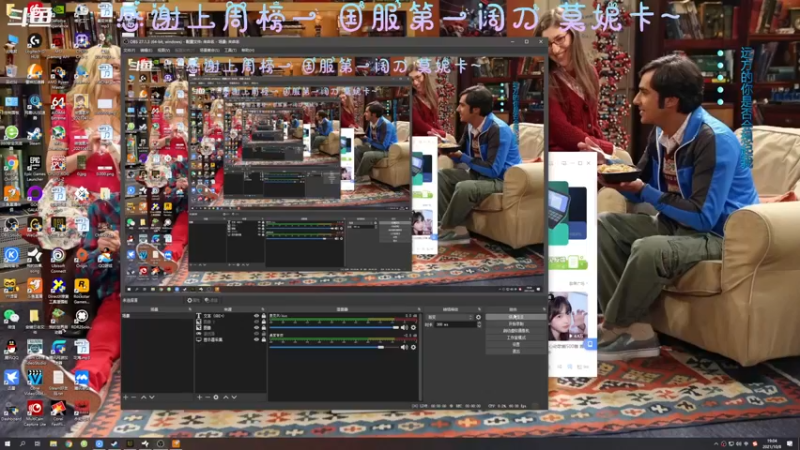Open source 属性 properties button above docks
Viewport: 800px width, 450px height.
pyautogui.click(x=193, y=301)
